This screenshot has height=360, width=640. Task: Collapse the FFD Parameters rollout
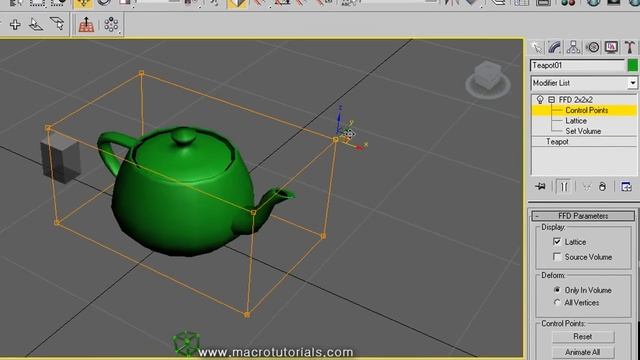pyautogui.click(x=583, y=216)
